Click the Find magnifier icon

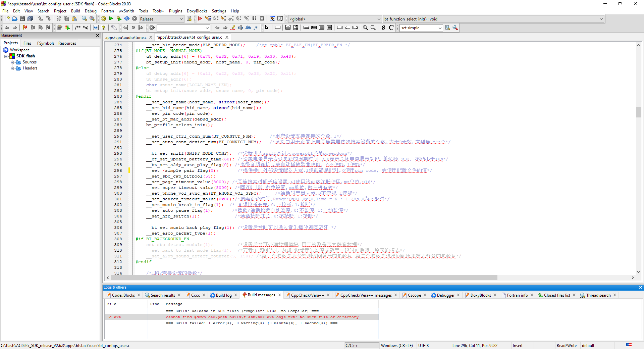tap(84, 19)
